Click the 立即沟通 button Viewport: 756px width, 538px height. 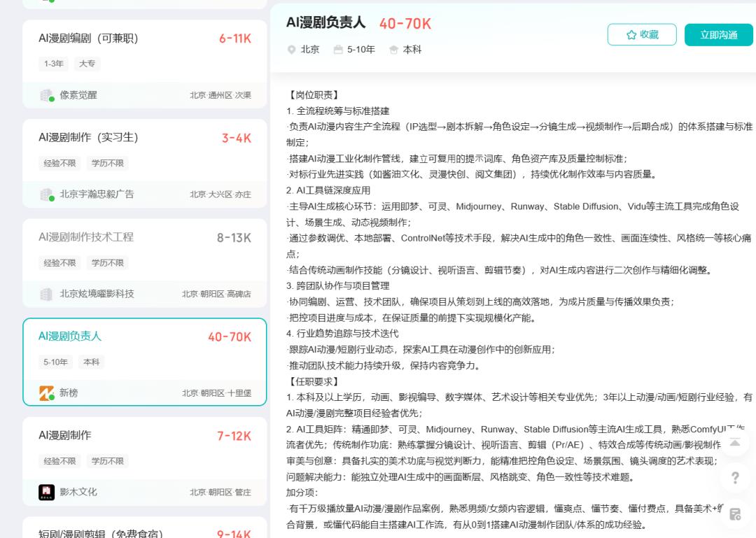[x=718, y=34]
